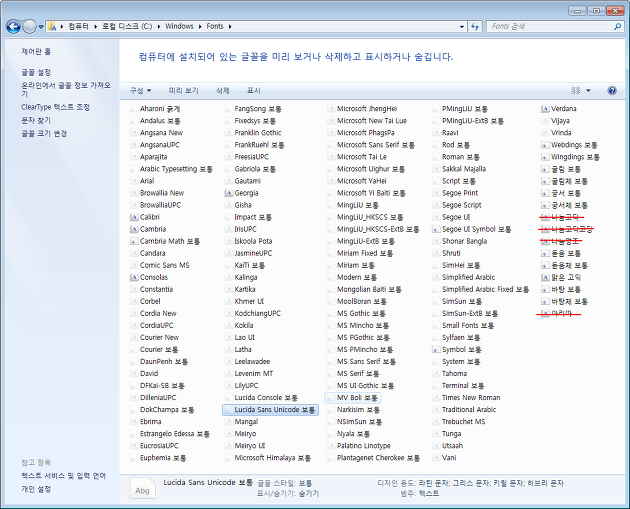
Task: Select the Verdana font icon
Action: pyautogui.click(x=545, y=109)
